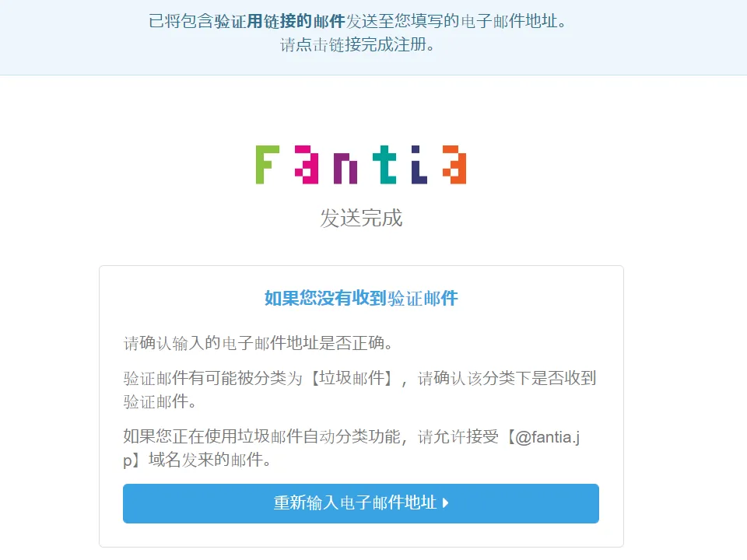Select the 发送完成 heading
The image size is (747, 560).
click(360, 218)
